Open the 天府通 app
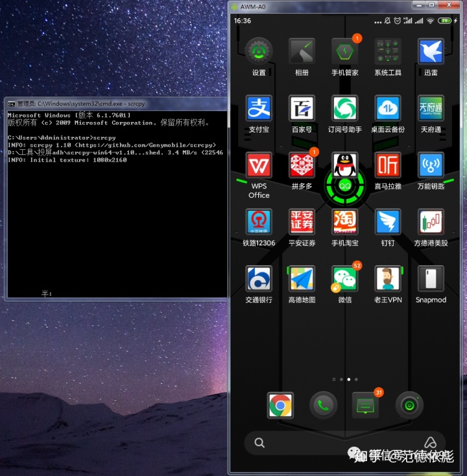The image size is (467, 476). coord(431,108)
